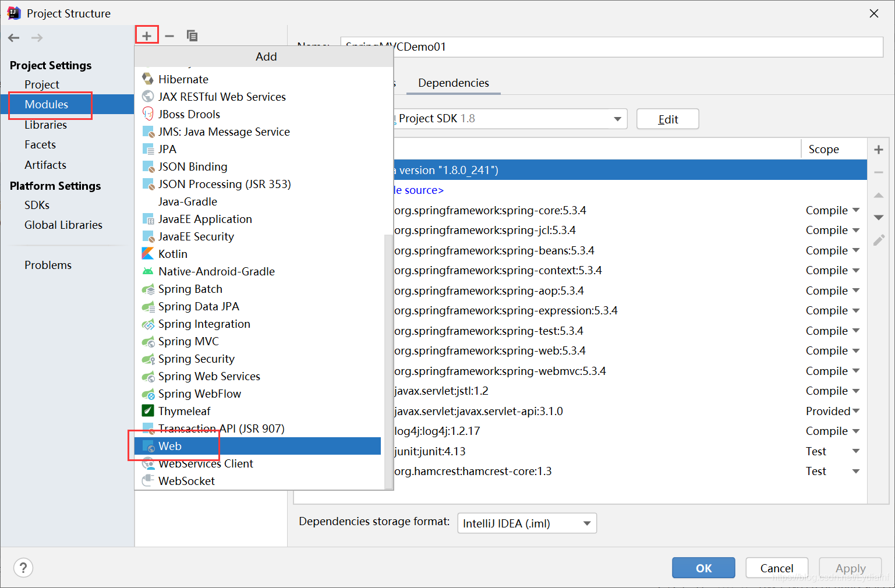The height and width of the screenshot is (588, 895).
Task: Change scope of spring-core:5.3.4 dependency
Action: [833, 210]
